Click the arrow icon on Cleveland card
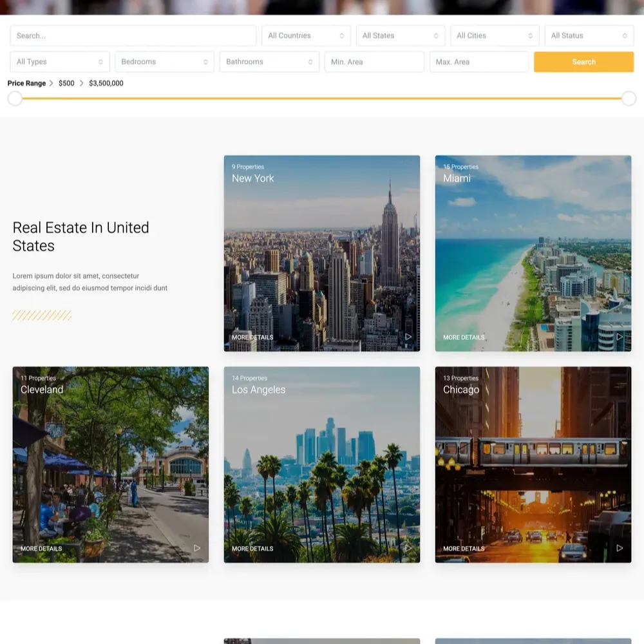Image resolution: width=644 pixels, height=644 pixels. (x=197, y=548)
